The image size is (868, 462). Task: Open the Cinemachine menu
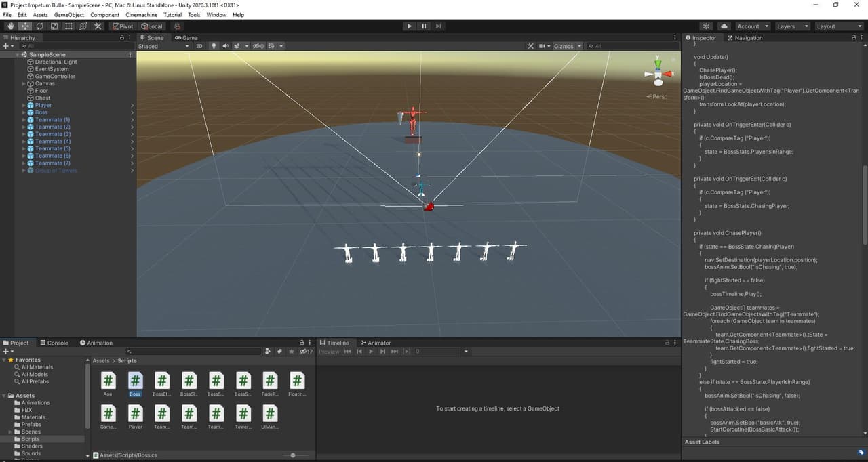click(x=141, y=14)
